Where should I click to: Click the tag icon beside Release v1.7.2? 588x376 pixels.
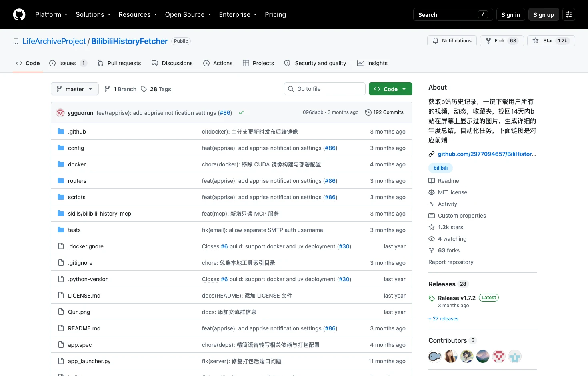tap(432, 298)
